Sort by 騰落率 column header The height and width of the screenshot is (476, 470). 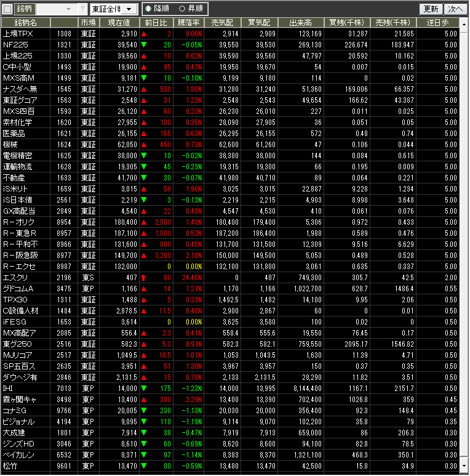tap(189, 23)
